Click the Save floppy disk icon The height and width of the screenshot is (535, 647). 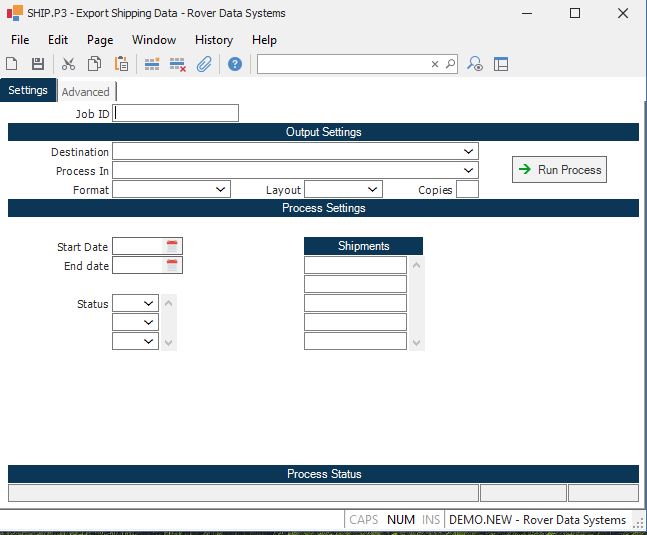(38, 64)
